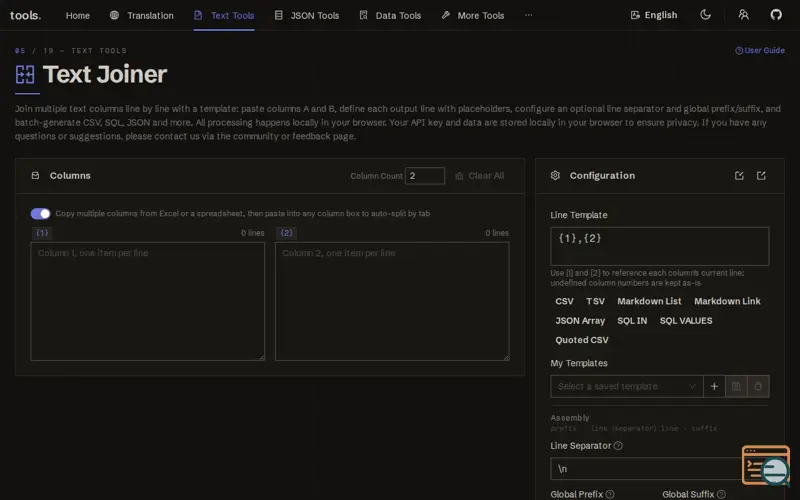Click the Column 1 resize handle
The height and width of the screenshot is (500, 800).
262,358
